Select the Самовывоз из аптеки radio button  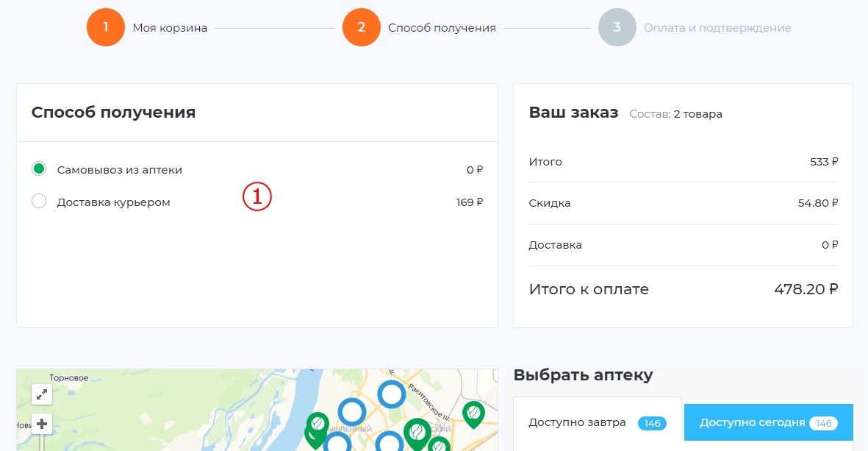tap(39, 169)
